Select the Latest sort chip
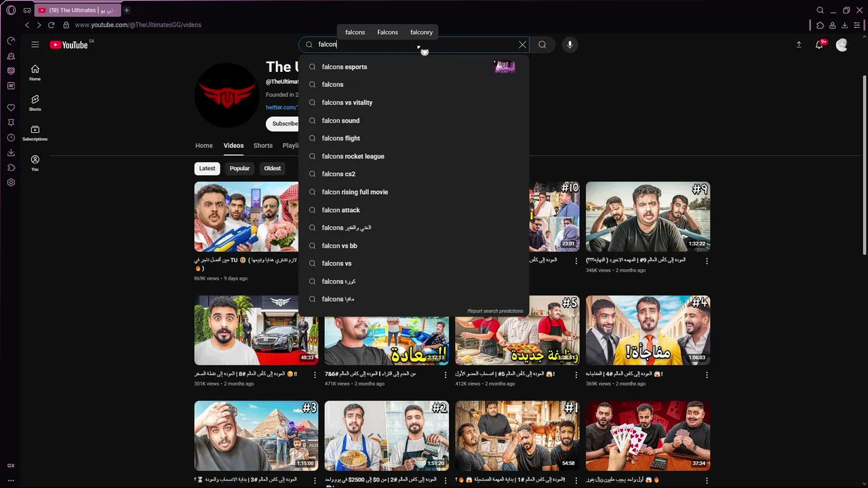Viewport: 868px width, 488px height. [207, 168]
